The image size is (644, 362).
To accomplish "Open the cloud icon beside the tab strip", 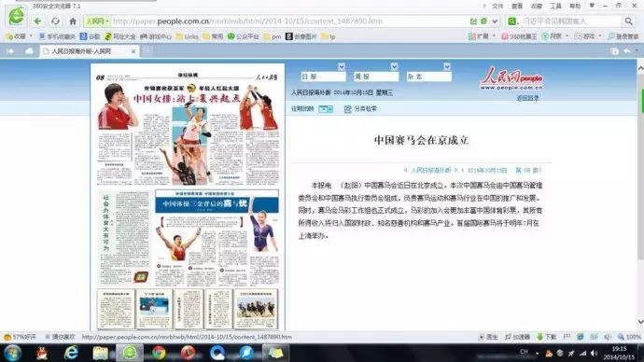I will click(x=29, y=51).
